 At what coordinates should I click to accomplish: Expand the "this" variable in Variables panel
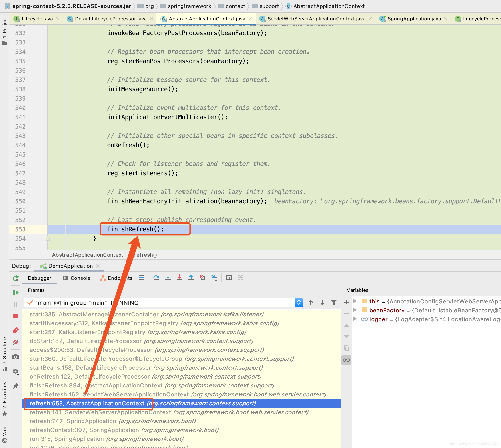coord(355,301)
